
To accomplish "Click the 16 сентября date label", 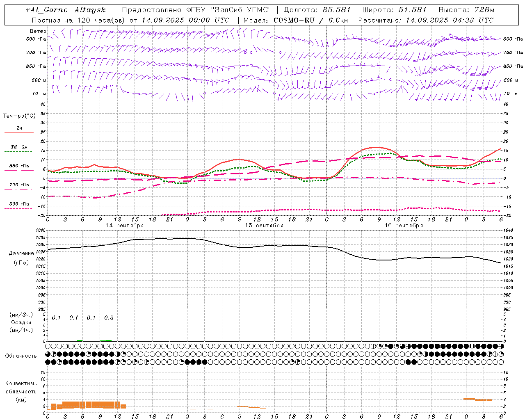I will pos(404,226).
